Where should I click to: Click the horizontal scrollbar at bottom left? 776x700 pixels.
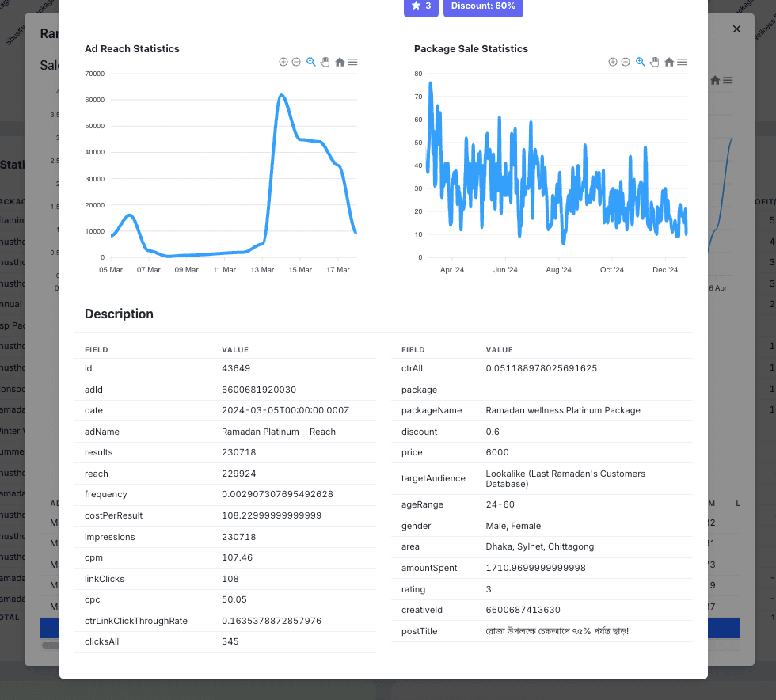pyautogui.click(x=50, y=645)
